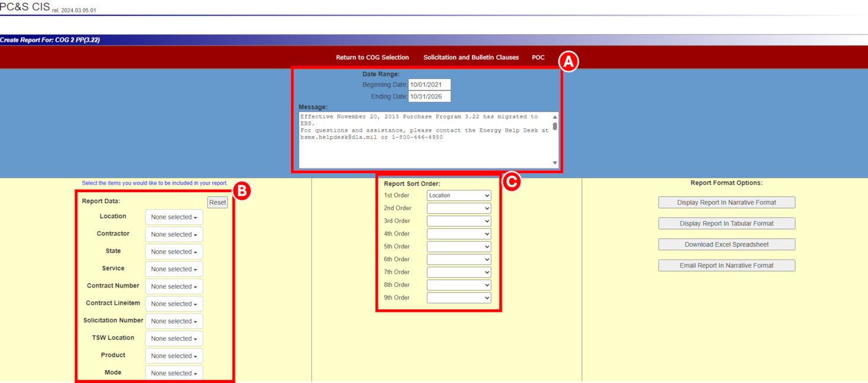
Task: Click the Beginning Date field
Action: pos(429,85)
